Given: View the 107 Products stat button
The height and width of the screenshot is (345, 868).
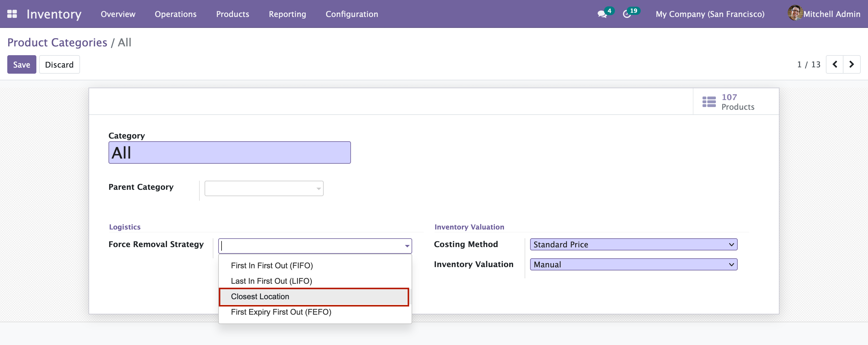Looking at the screenshot, I should click(736, 102).
